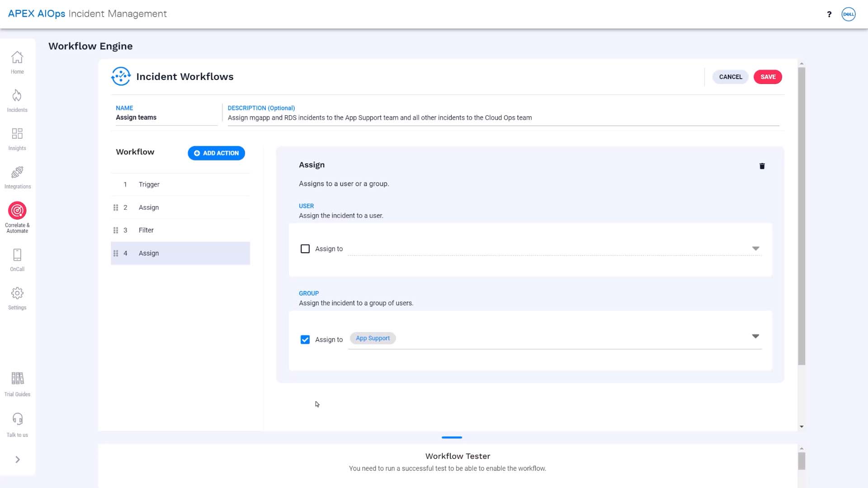
Task: Open Insights dashboard icon
Action: coord(17,134)
